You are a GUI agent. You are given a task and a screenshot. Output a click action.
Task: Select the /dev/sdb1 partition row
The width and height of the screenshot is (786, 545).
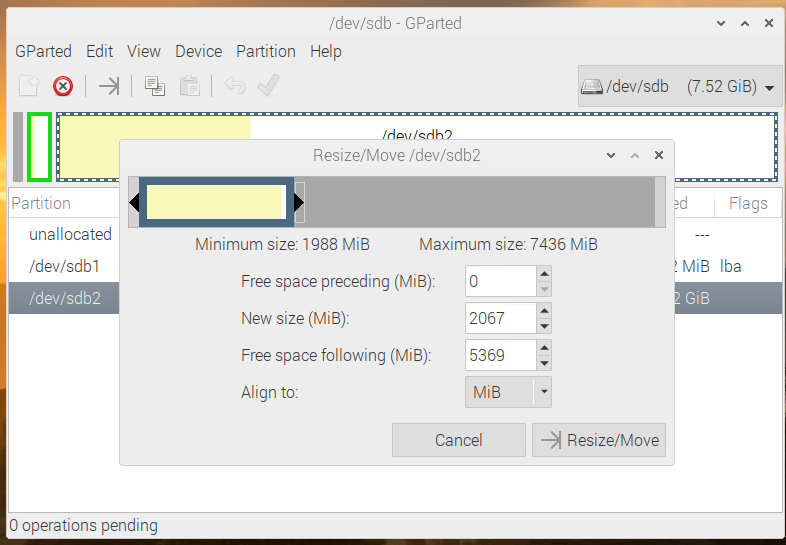64,266
